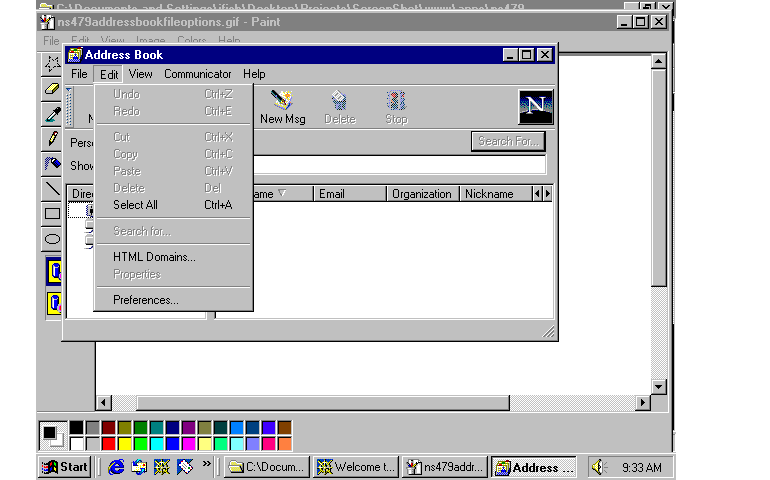Select the Line tool in Paint
The height and width of the screenshot is (480, 770).
[52, 189]
